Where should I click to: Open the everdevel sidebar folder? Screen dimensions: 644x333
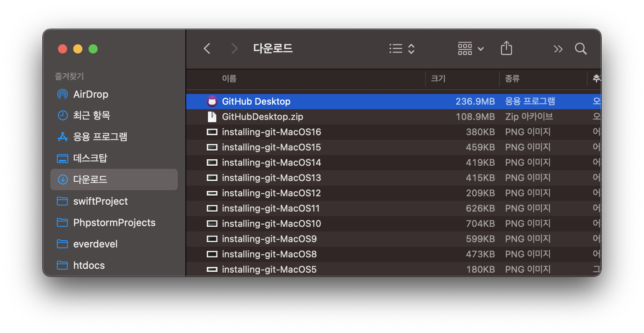114,244
